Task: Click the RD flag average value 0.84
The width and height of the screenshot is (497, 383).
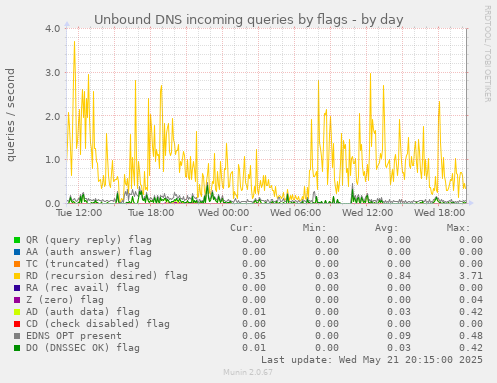Action: (x=399, y=276)
